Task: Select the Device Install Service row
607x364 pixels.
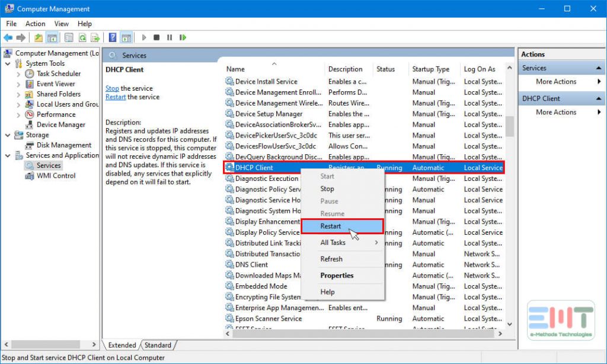Action: click(x=364, y=82)
